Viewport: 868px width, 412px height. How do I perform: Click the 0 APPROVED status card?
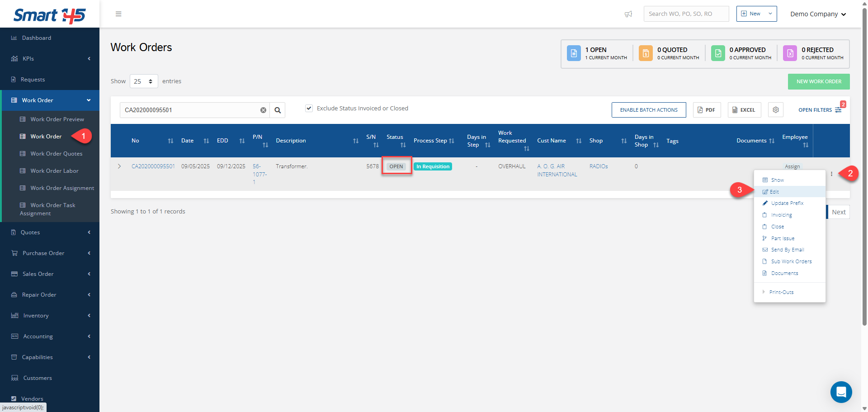point(741,53)
